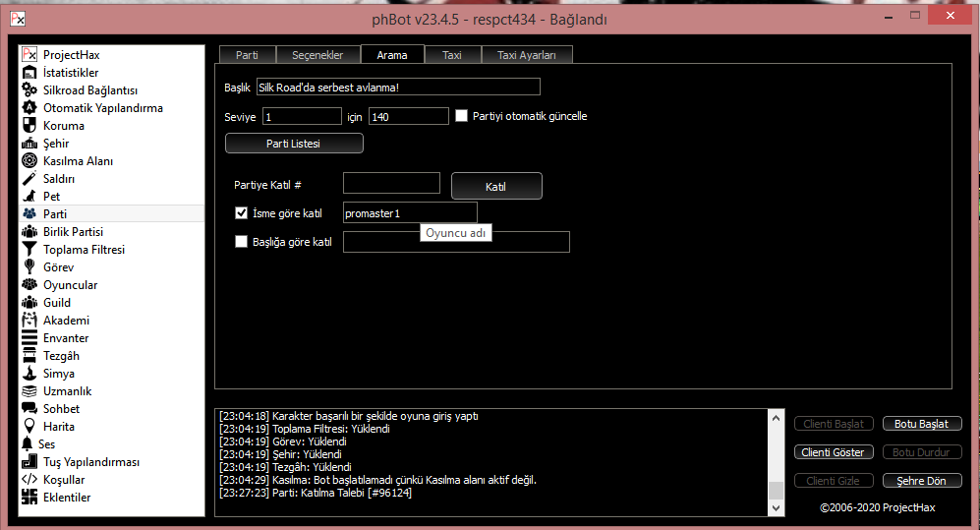Select the Harita map pin icon
This screenshot has width=980, height=530.
pyautogui.click(x=29, y=427)
